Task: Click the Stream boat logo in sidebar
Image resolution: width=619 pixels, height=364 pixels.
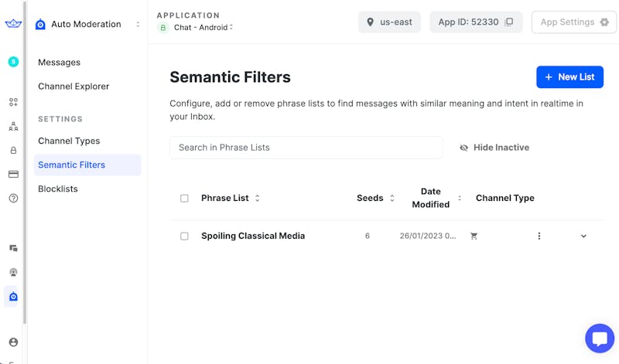Action: pos(13,24)
